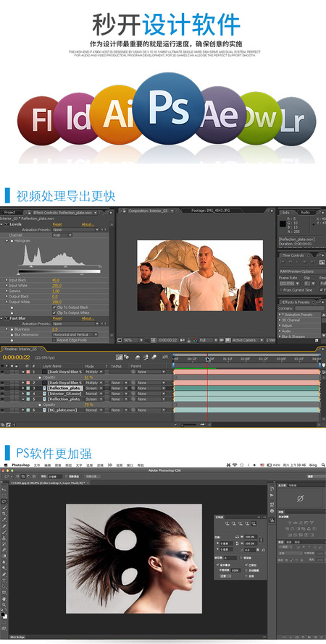Open the Mini Bridge tab at bottom
The image size is (326, 644).
pyautogui.click(x=17, y=637)
